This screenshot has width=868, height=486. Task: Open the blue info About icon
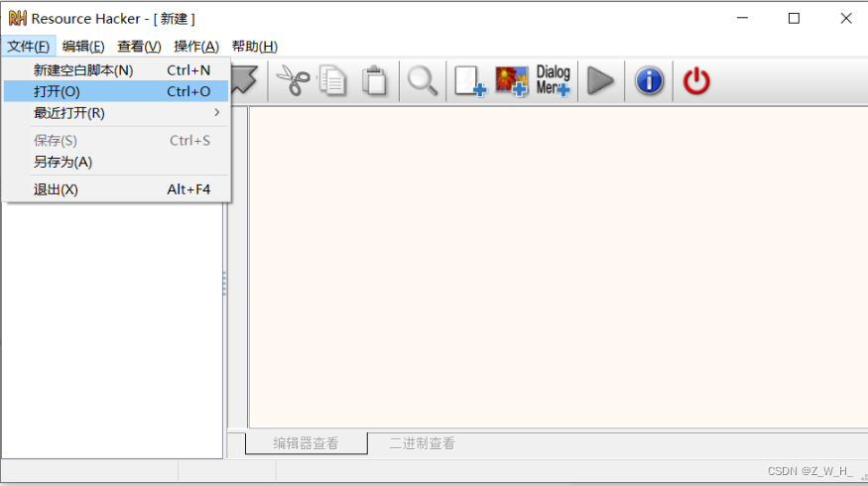(649, 80)
